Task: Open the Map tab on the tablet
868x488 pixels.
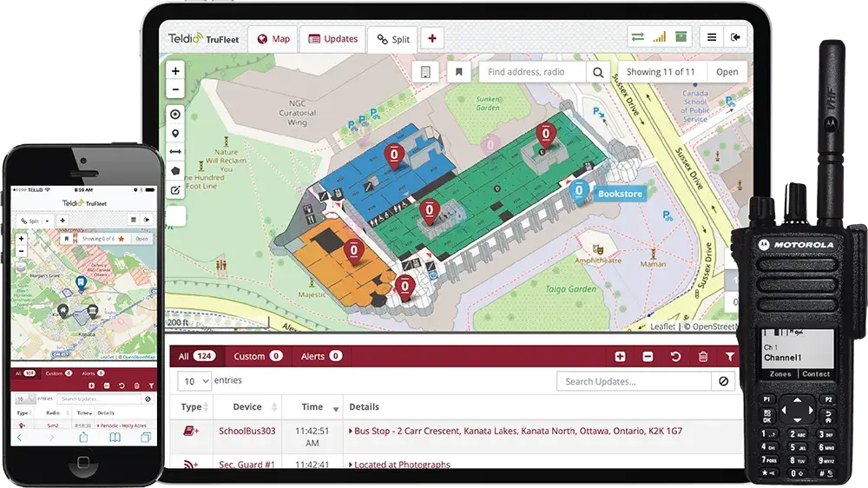Action: click(273, 39)
